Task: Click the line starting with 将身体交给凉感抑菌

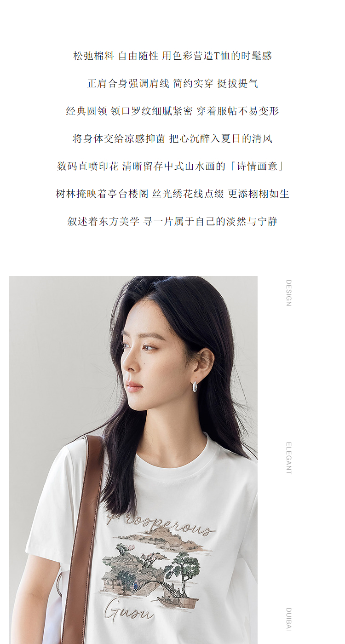Action: (172, 139)
